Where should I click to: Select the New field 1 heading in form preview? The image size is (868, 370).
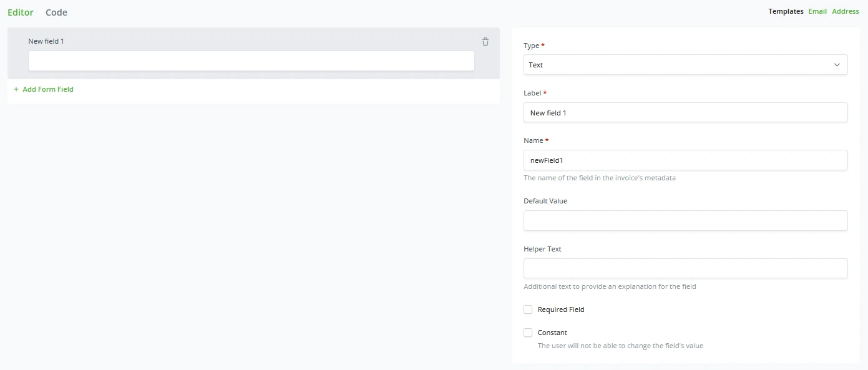point(46,41)
